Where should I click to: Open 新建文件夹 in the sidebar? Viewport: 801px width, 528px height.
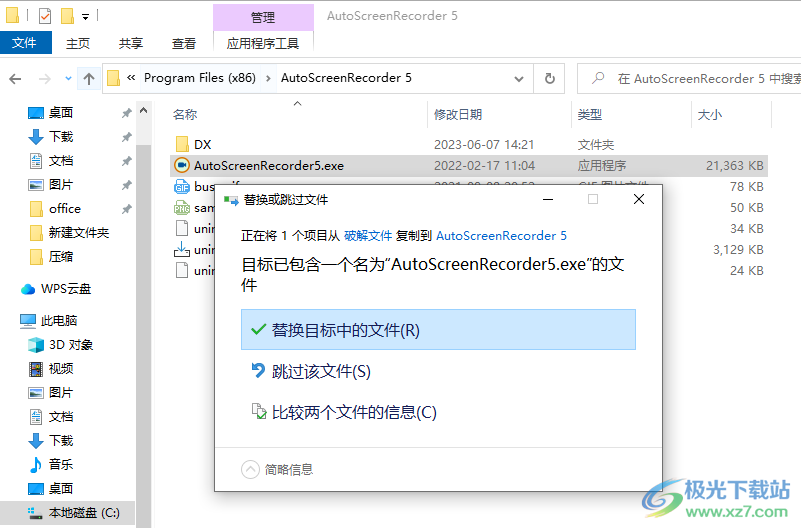[x=79, y=232]
